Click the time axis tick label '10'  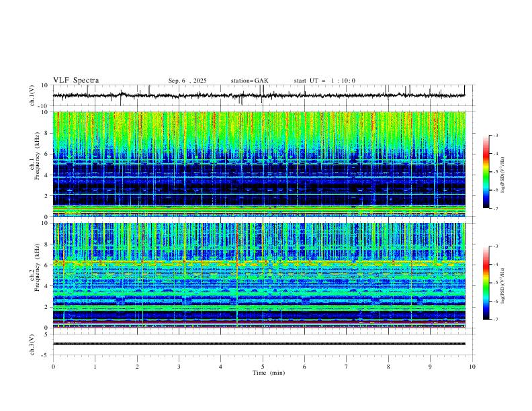tap(472, 367)
